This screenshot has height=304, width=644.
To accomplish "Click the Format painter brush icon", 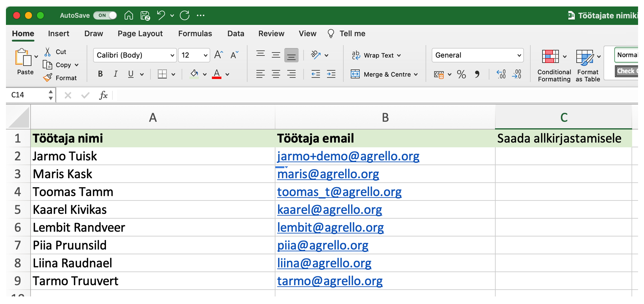I will pyautogui.click(x=48, y=78).
